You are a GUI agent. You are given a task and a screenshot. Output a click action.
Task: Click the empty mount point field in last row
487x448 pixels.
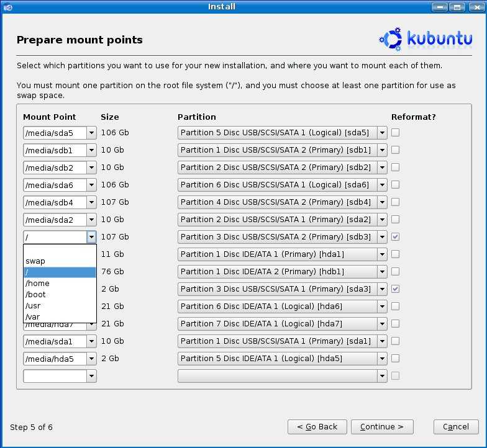pos(55,375)
